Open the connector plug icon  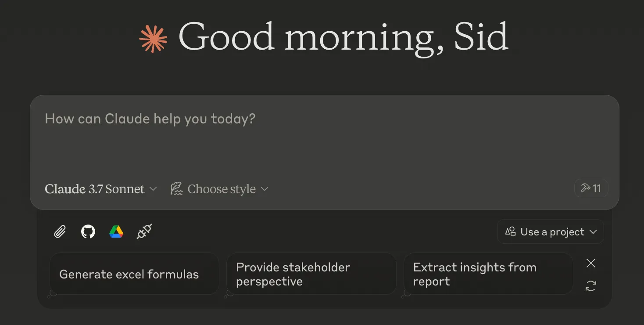144,231
